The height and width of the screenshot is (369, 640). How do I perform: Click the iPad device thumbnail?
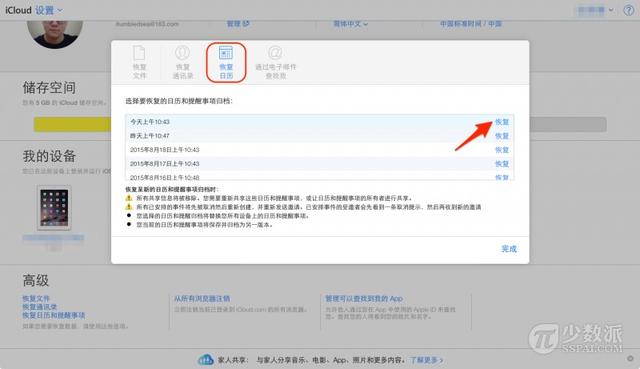tap(54, 208)
